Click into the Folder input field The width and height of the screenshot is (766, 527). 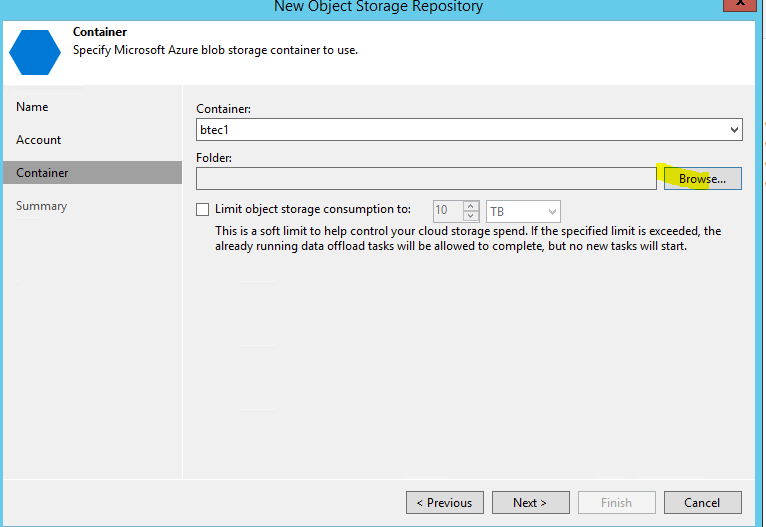coord(426,179)
